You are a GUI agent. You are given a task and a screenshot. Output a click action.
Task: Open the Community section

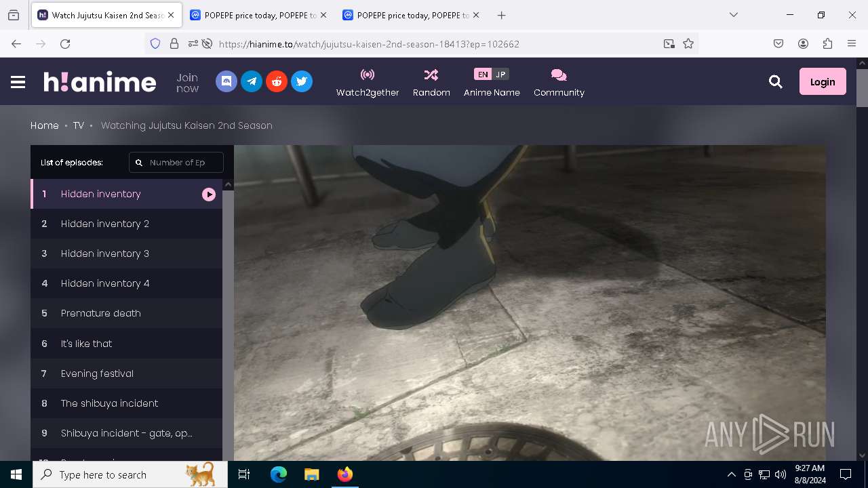[x=559, y=83]
